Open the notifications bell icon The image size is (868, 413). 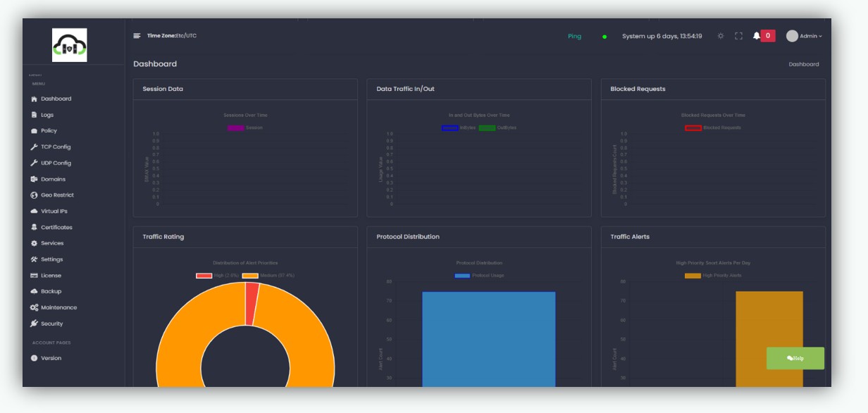(757, 36)
